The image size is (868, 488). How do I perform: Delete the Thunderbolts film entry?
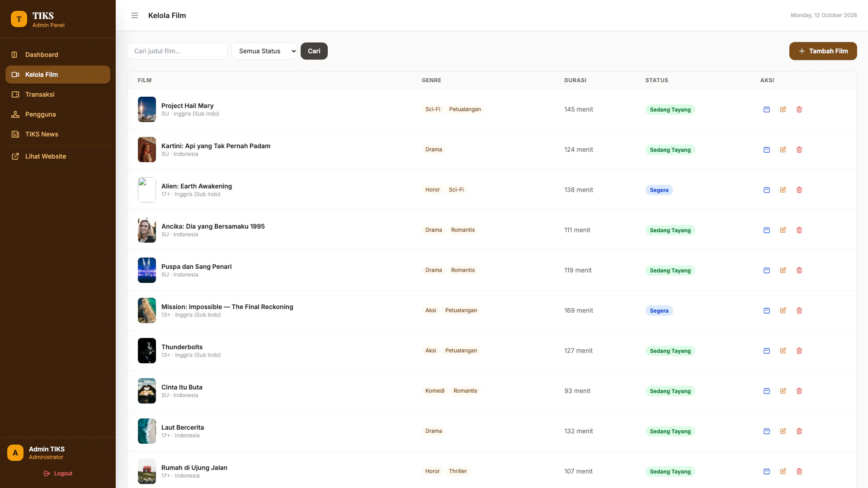point(799,351)
